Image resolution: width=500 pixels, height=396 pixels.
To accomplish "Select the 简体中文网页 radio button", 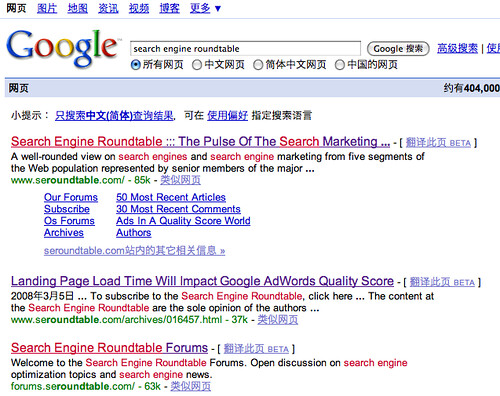I will tap(258, 64).
